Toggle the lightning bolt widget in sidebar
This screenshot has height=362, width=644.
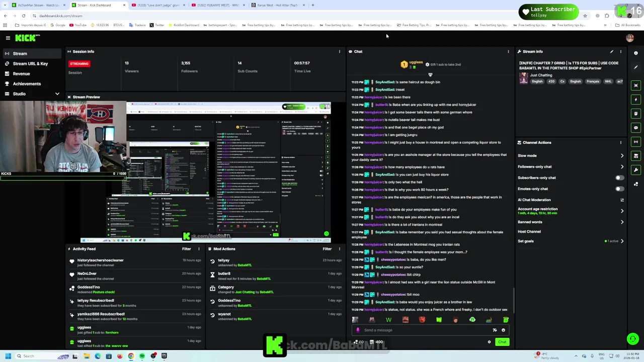[636, 100]
